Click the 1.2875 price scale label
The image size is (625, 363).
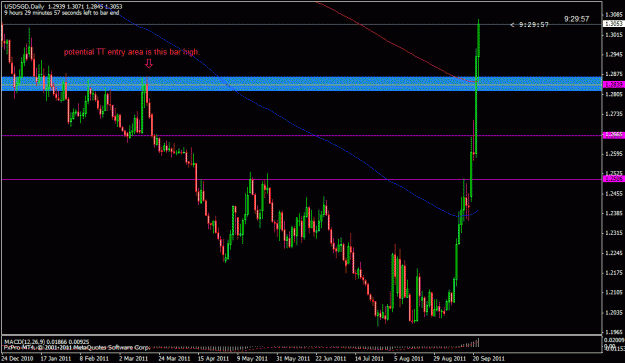coord(614,74)
